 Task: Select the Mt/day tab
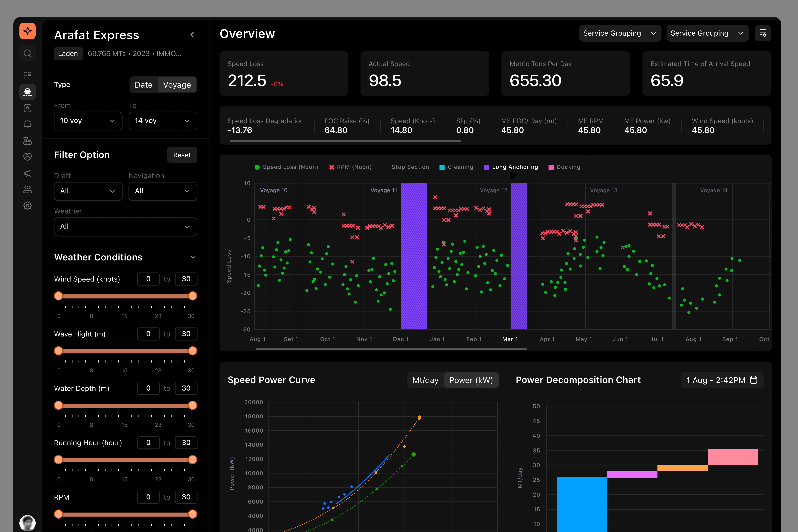click(425, 380)
